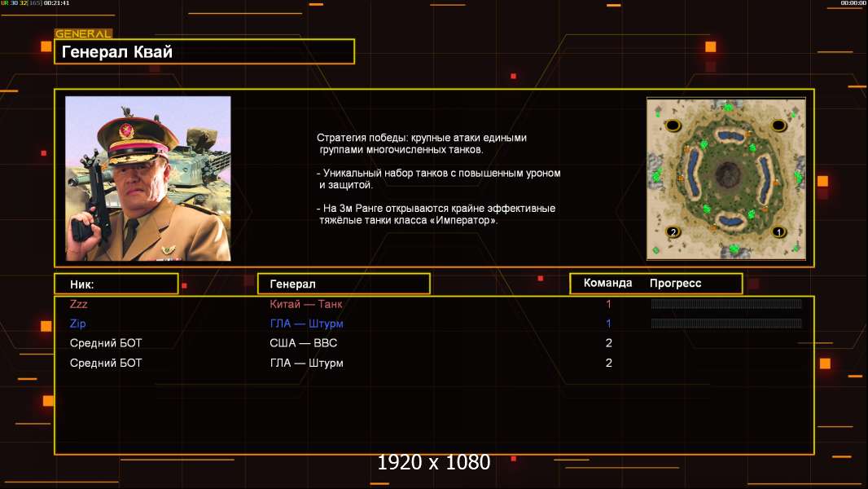The image size is (868, 489).
Task: Select player Zzz in the list
Action: click(79, 304)
